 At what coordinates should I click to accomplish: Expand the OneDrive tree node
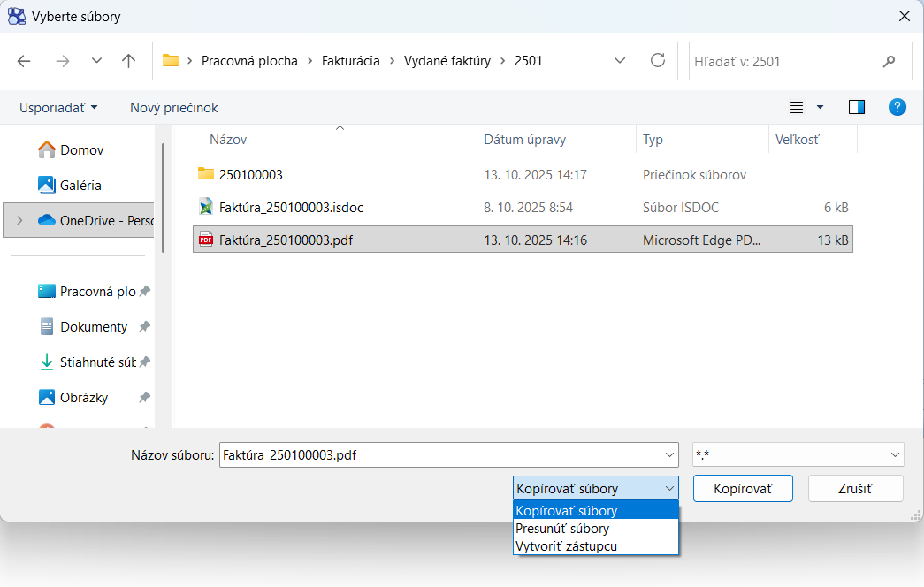click(20, 221)
